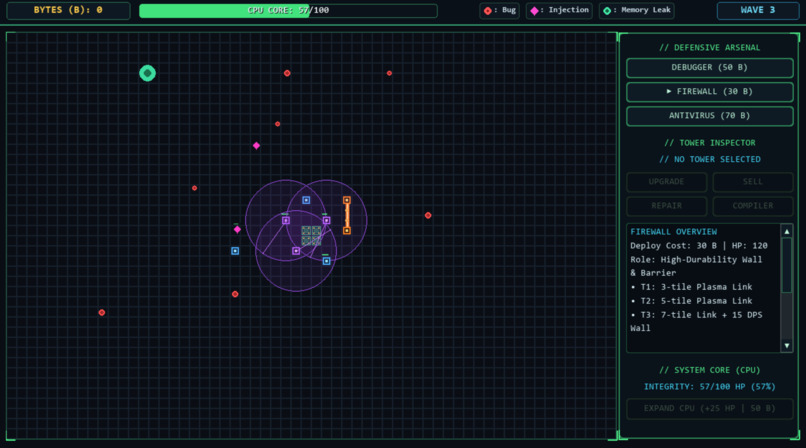Click 'Deploy Cost: 30 B | HP: 120' text
The width and height of the screenshot is (806, 448).
[699, 246]
